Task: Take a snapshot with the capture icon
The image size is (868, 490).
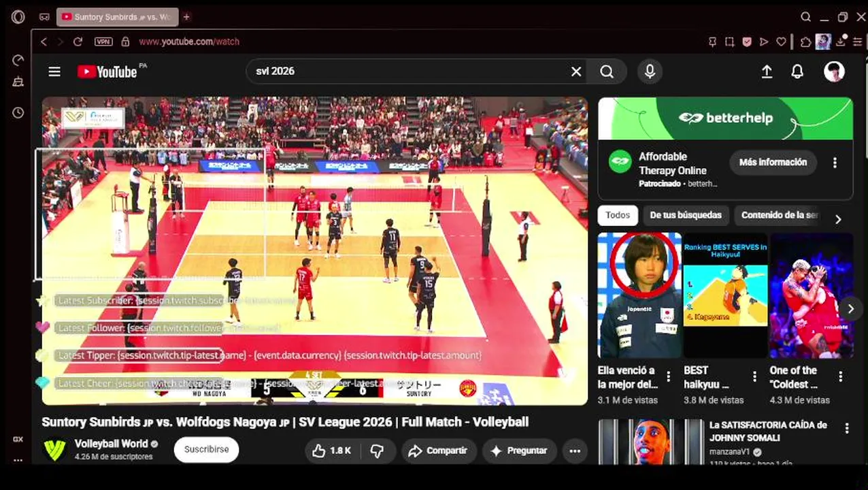Action: tap(729, 42)
